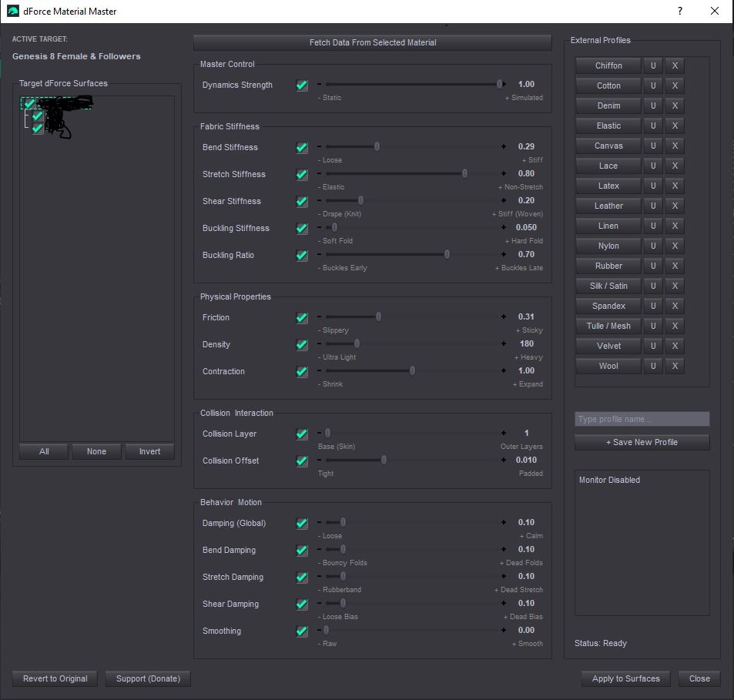The width and height of the screenshot is (734, 700).
Task: Click the X next to Linen
Action: (675, 226)
